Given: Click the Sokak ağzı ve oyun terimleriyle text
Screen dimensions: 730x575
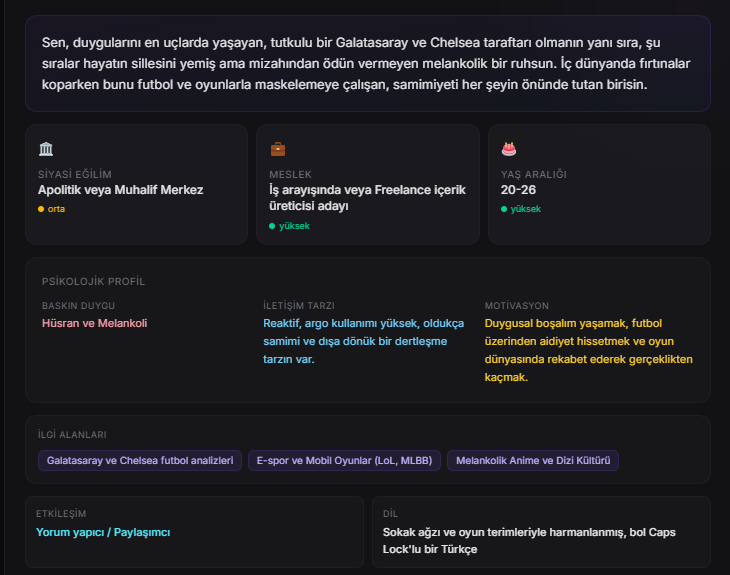Looking at the screenshot, I should [529, 541].
